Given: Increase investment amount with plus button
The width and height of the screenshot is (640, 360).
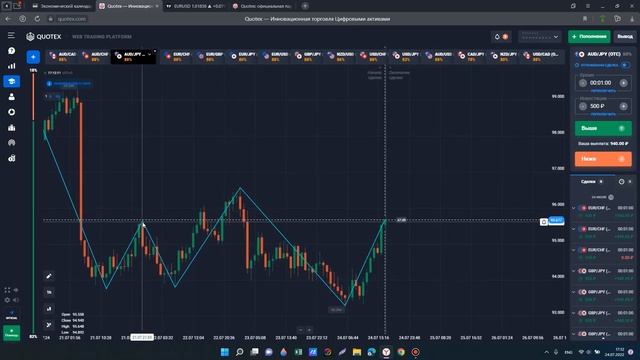Looking at the screenshot, I should (623, 107).
